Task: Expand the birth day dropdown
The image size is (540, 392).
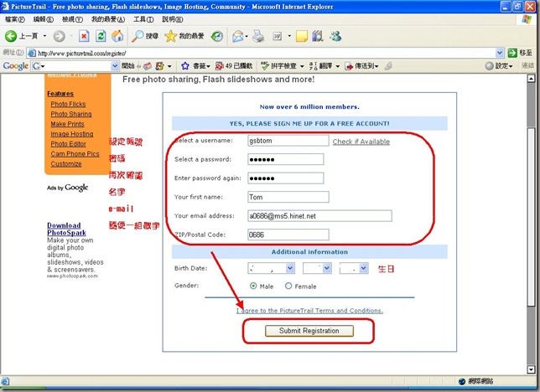Action: pos(327,268)
